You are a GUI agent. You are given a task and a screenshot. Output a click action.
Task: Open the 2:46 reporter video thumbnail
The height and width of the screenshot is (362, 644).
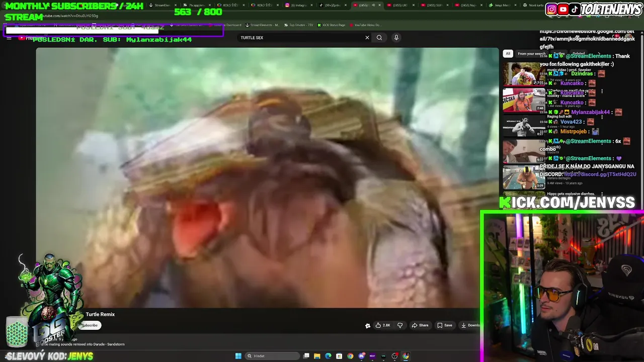(524, 100)
